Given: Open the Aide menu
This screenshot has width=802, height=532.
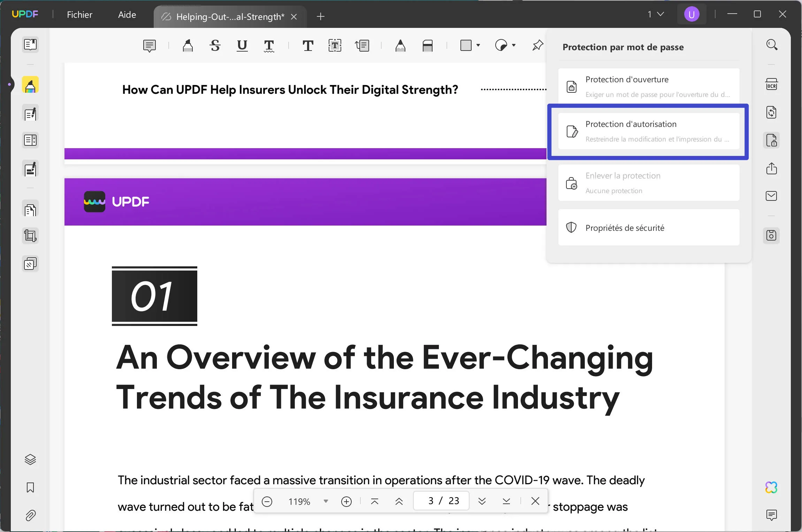Looking at the screenshot, I should tap(127, 15).
